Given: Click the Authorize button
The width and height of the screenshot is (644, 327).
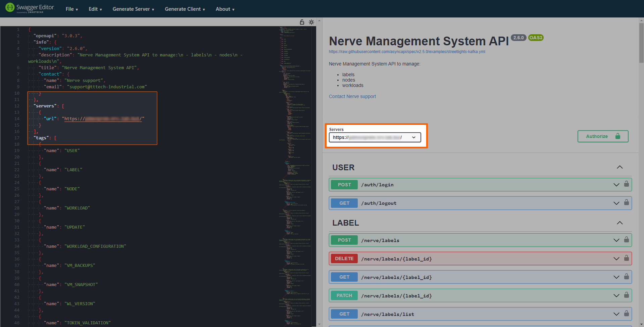Looking at the screenshot, I should click(x=602, y=136).
